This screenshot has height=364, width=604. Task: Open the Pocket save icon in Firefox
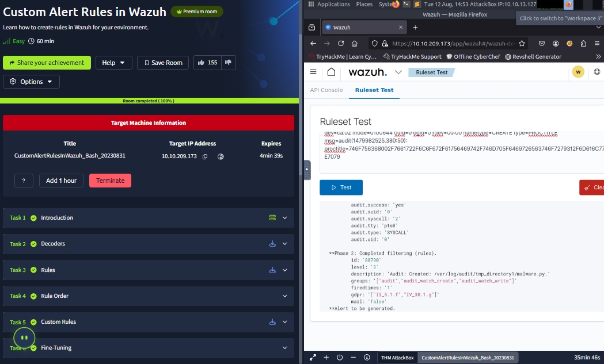tap(542, 44)
